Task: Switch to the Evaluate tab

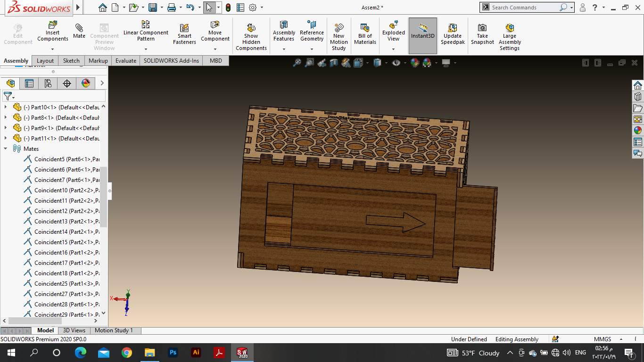Action: pyautogui.click(x=125, y=60)
